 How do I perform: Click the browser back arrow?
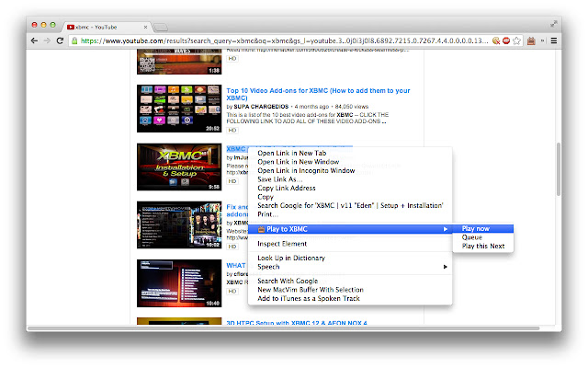click(x=34, y=40)
